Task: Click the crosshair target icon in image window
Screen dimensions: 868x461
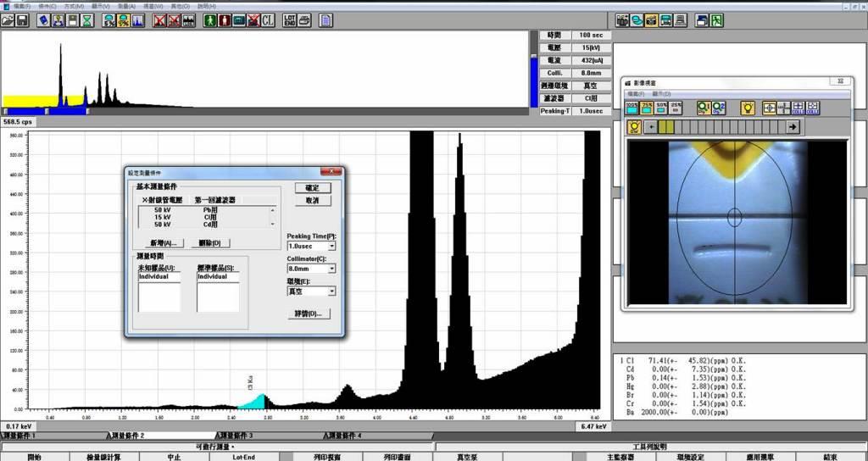Action: coord(769,108)
